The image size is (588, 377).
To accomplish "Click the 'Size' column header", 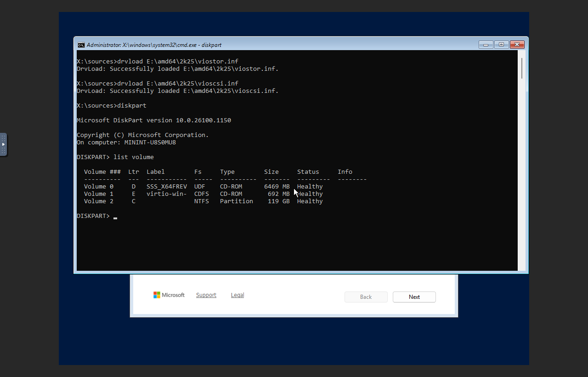I will click(271, 172).
